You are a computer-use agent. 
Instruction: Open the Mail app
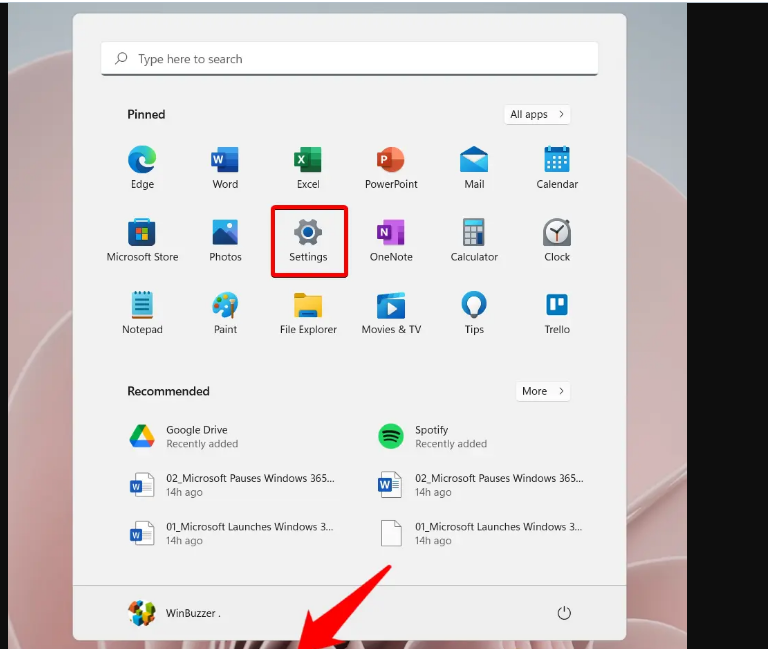tap(474, 167)
